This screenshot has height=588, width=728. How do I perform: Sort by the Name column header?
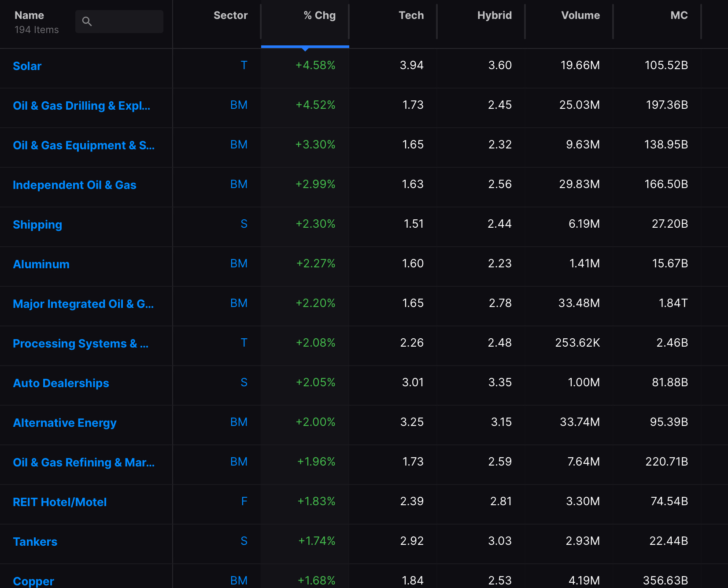pos(29,15)
